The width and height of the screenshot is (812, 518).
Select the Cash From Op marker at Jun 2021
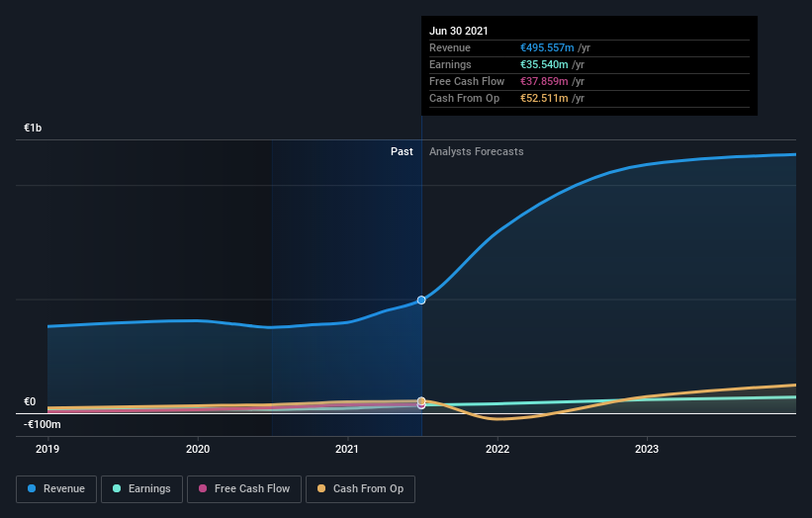(x=421, y=401)
